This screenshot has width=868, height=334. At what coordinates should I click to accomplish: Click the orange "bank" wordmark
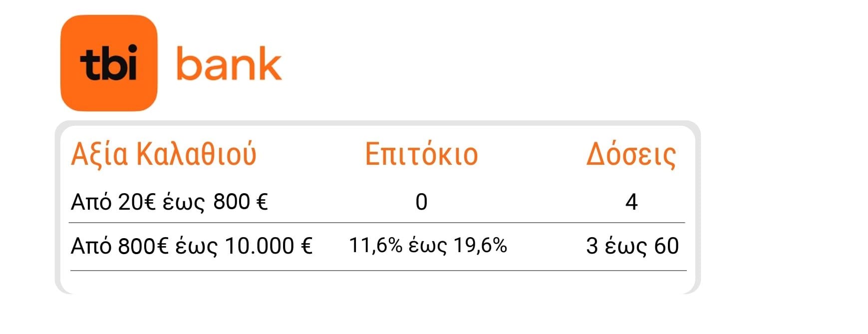(x=229, y=64)
